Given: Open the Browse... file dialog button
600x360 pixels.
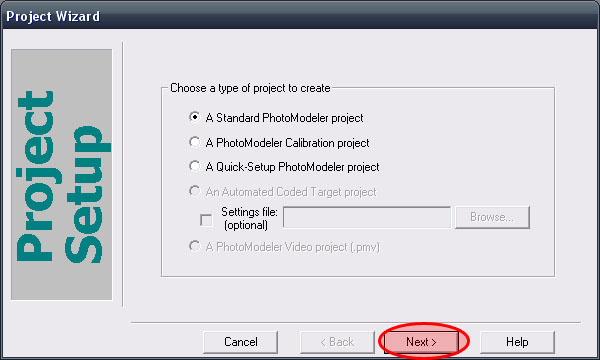Looking at the screenshot, I should pos(492,217).
